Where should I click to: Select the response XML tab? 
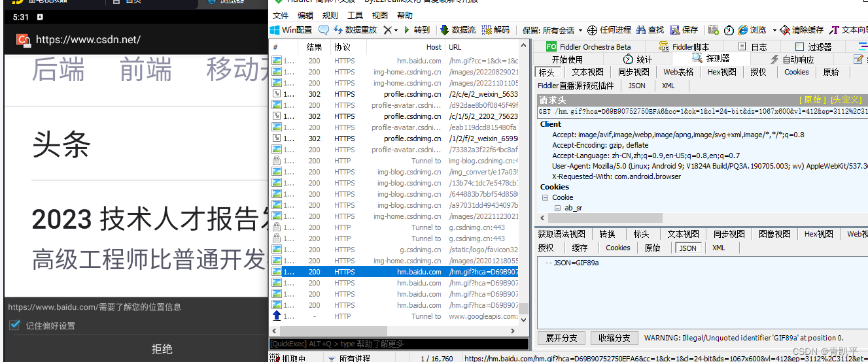click(x=719, y=248)
